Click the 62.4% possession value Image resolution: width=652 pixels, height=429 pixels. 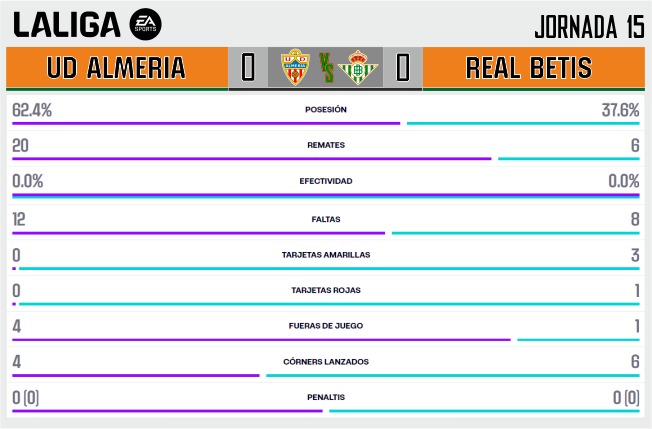[32, 110]
